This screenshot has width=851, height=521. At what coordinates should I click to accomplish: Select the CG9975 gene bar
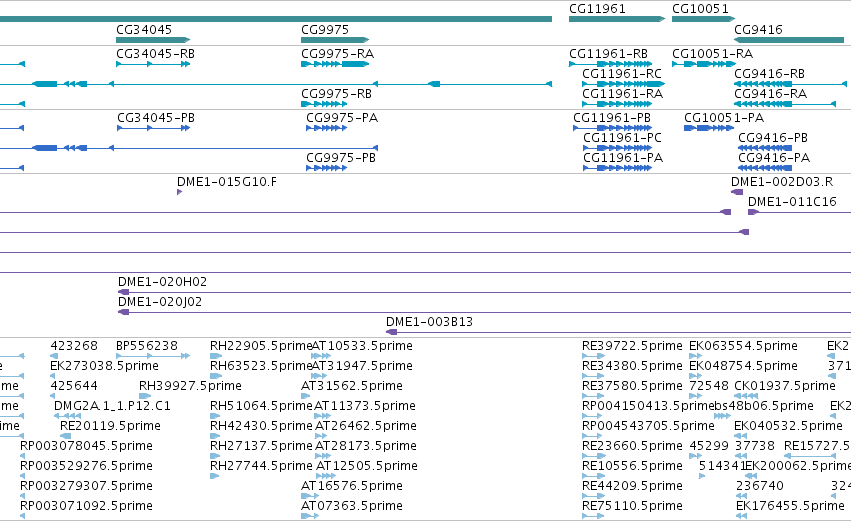pyautogui.click(x=335, y=40)
